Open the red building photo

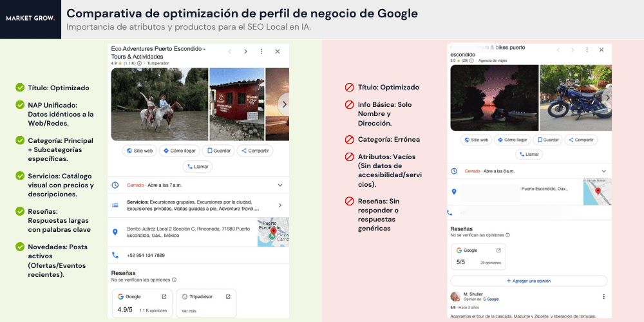pos(236,104)
